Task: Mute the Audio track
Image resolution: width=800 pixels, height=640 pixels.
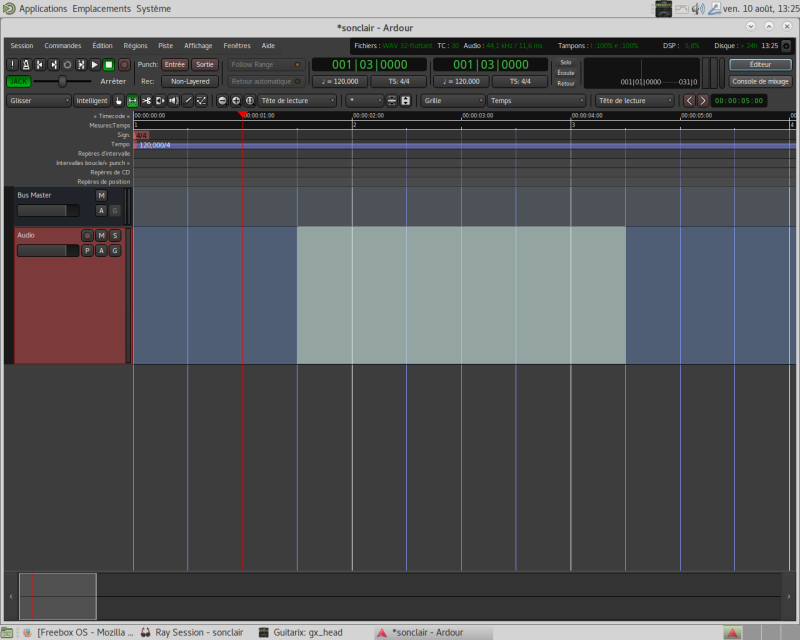Action: click(101, 235)
